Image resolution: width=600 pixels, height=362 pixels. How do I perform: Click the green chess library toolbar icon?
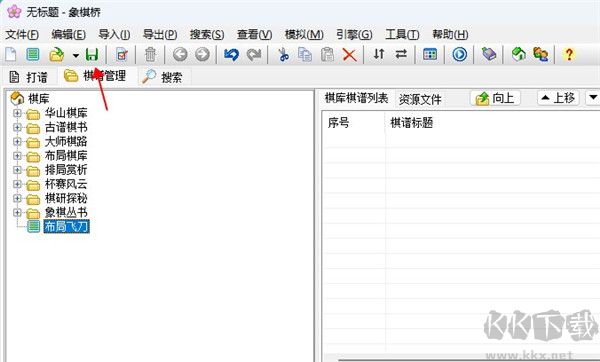tap(33, 54)
